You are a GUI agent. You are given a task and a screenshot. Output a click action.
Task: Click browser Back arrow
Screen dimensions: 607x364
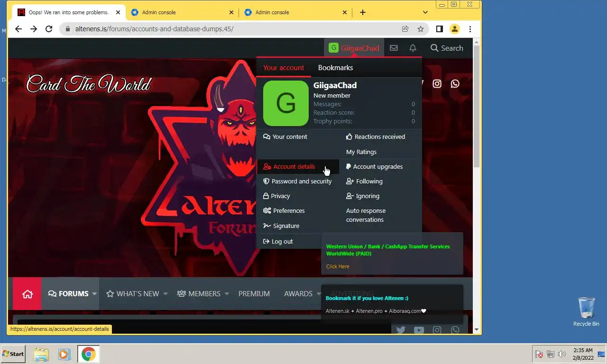click(18, 29)
